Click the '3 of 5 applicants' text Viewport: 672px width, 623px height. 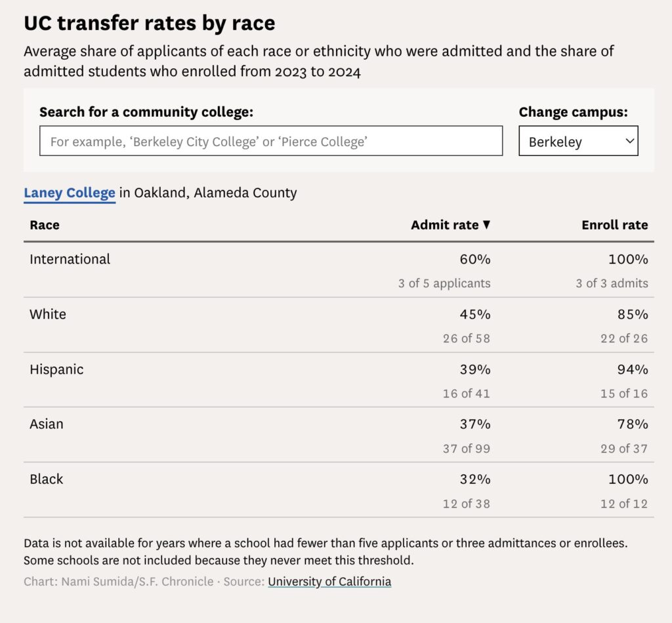tap(444, 283)
